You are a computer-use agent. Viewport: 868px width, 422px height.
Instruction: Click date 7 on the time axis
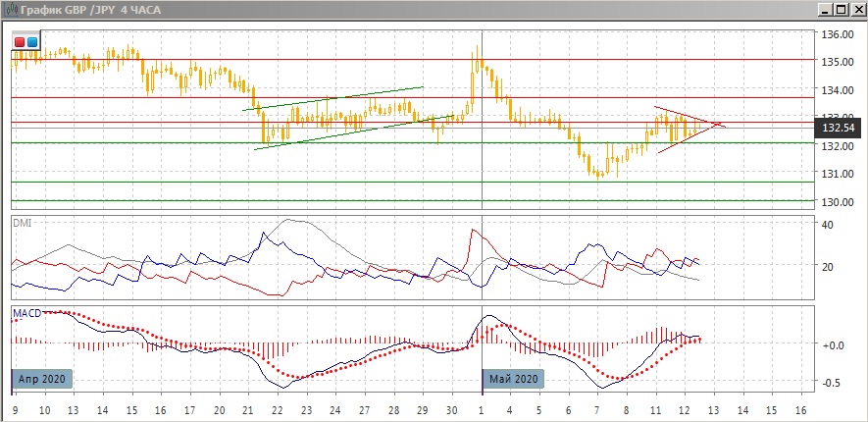[x=597, y=410]
